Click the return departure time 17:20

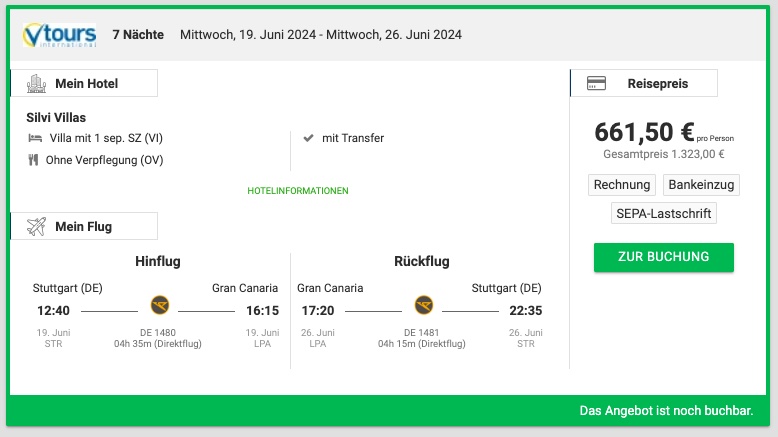coord(318,311)
